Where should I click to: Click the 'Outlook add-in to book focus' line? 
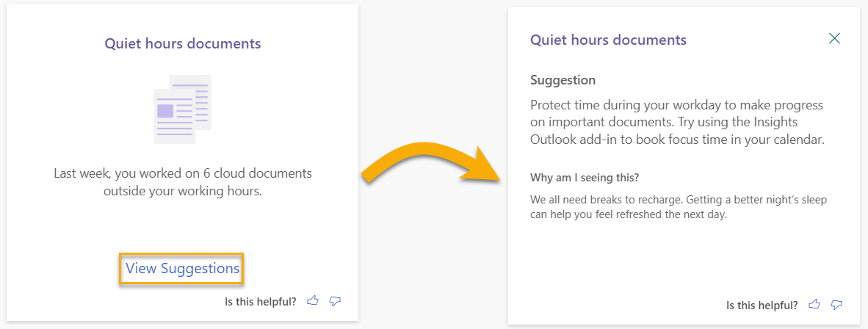[x=678, y=140]
